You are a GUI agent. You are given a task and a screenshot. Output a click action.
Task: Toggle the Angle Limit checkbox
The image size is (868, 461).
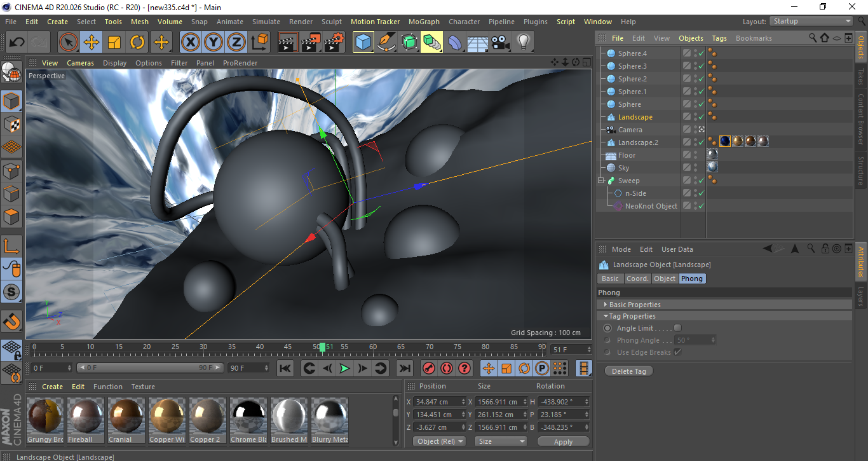tap(677, 328)
